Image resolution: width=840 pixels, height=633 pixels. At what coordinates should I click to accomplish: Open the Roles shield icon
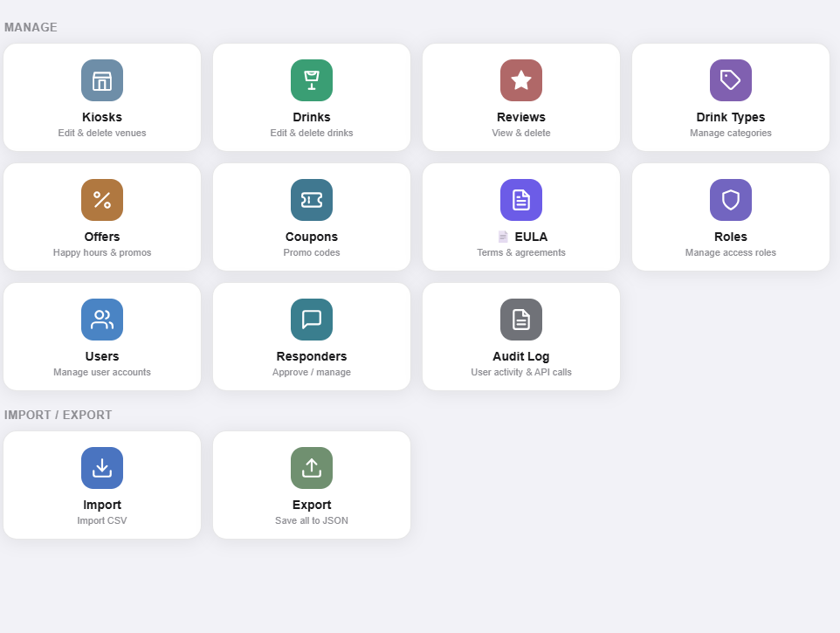pos(730,200)
